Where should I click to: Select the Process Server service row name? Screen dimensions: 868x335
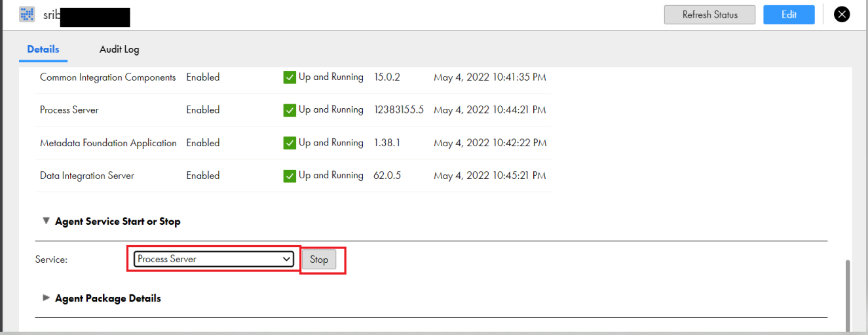coord(69,110)
